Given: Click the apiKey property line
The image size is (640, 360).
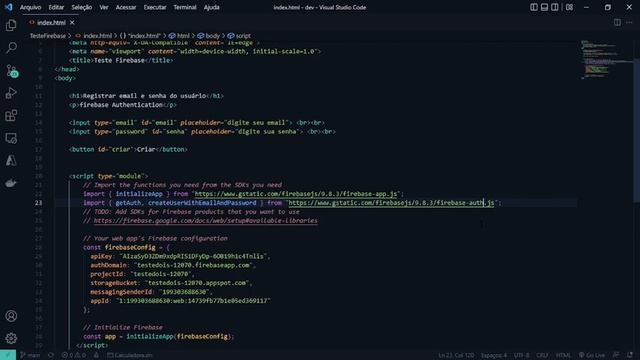Looking at the screenshot, I should pos(180,256).
